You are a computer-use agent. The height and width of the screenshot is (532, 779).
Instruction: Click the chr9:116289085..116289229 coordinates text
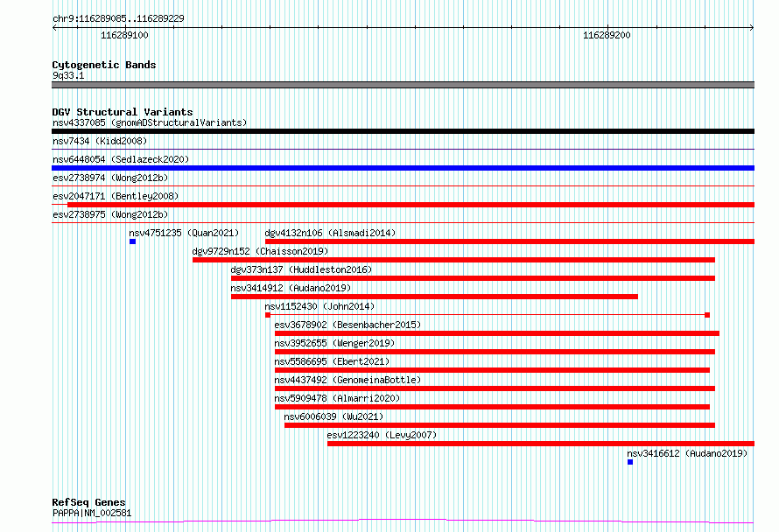[118, 18]
